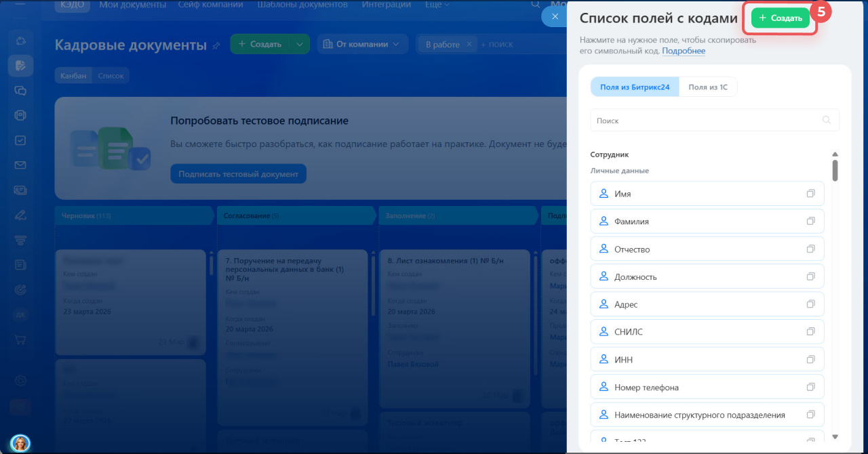Open the Еще menu dropdown
Screen dimensions: 868x454
(x=437, y=5)
